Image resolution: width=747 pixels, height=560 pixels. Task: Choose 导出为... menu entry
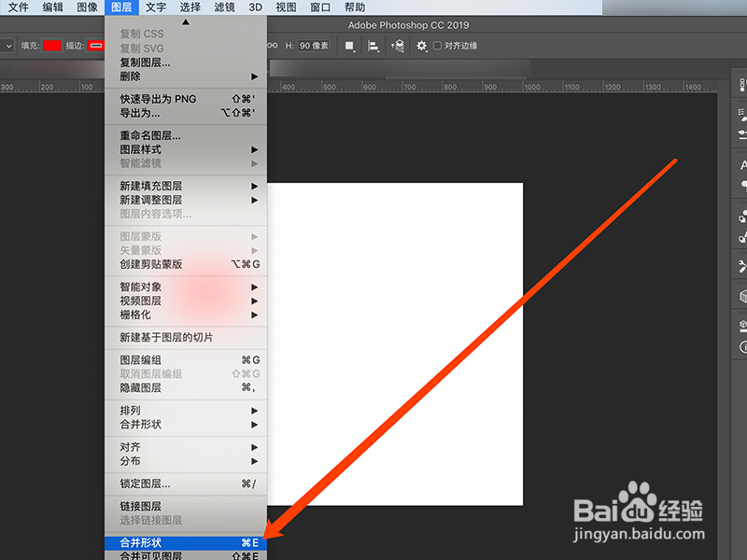tap(186, 113)
